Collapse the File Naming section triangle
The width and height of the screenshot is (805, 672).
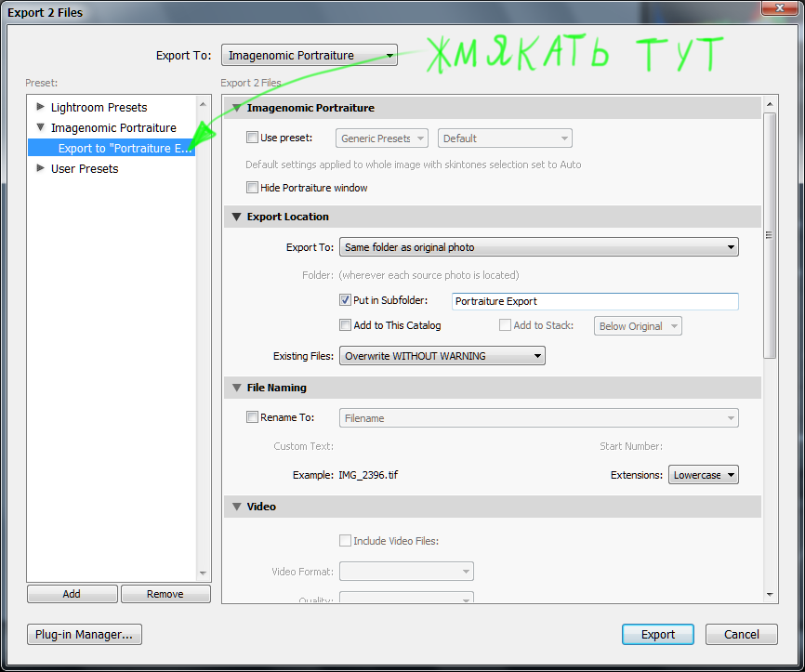[234, 388]
